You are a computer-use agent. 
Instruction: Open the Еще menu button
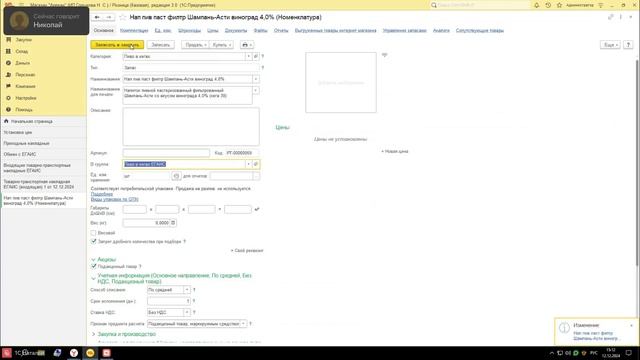611,45
